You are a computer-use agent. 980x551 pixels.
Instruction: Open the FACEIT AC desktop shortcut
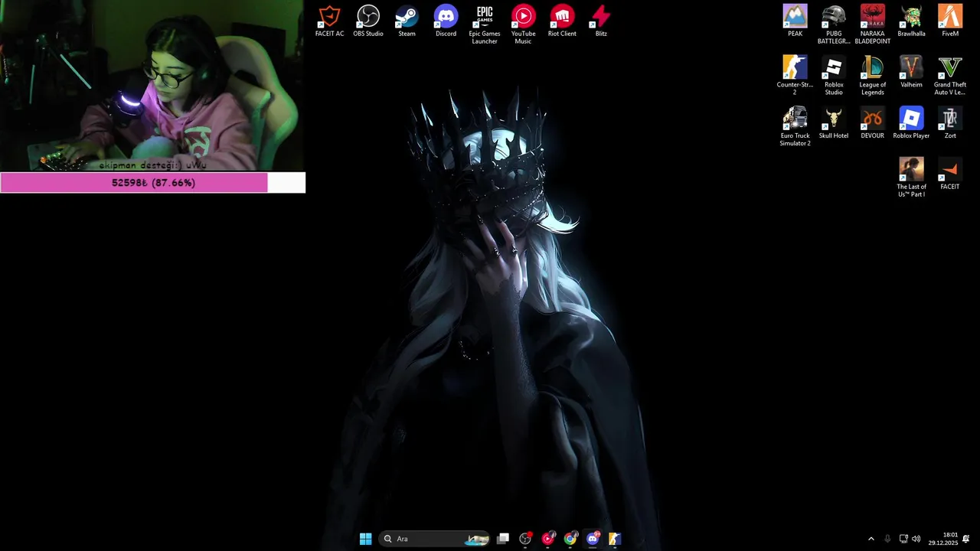(329, 21)
